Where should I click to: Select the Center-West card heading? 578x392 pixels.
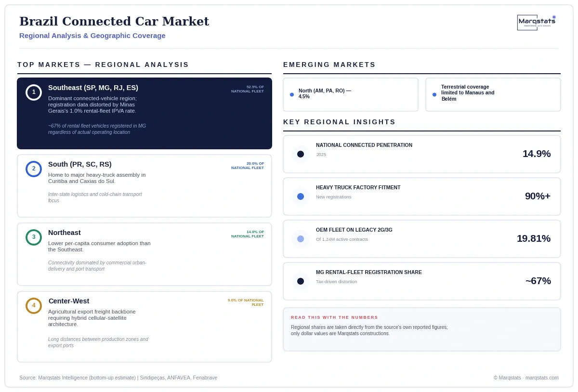coord(69,301)
